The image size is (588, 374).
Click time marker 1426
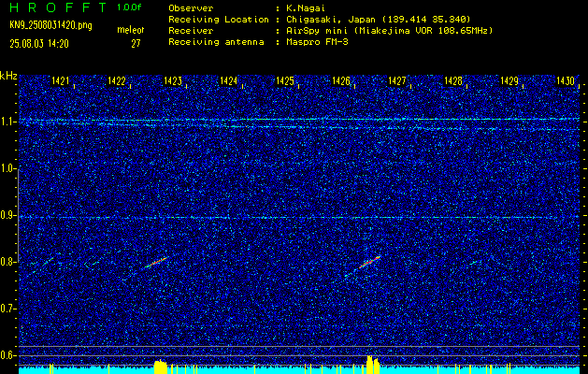(341, 80)
